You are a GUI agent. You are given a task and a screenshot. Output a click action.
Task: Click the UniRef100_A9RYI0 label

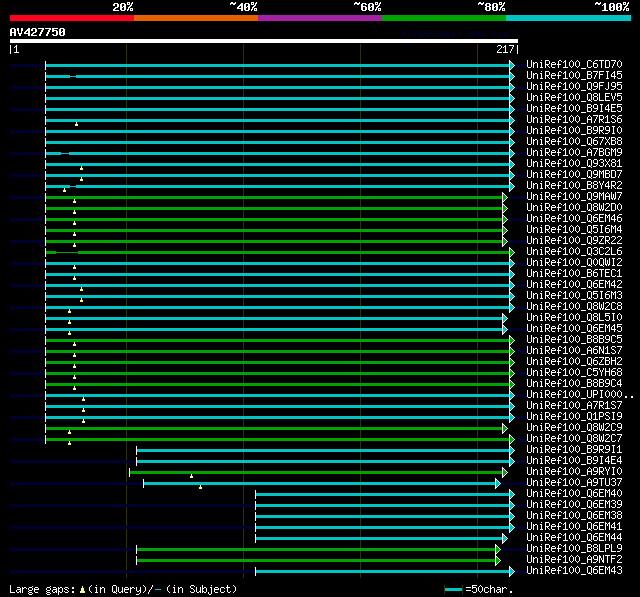coord(574,472)
